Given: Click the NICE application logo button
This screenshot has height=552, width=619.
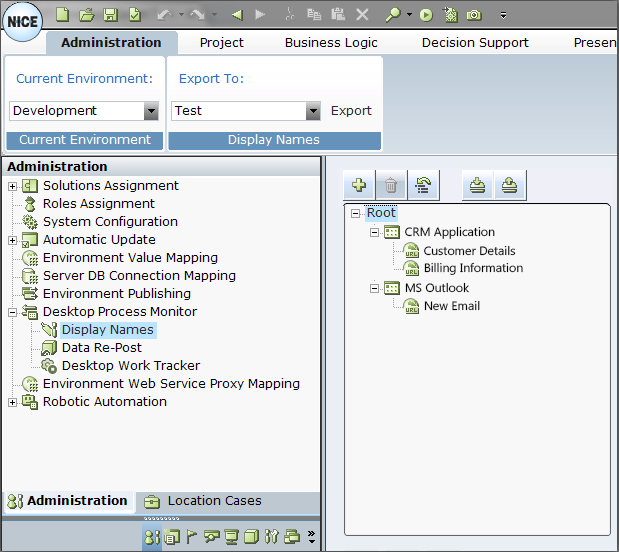Looking at the screenshot, I should [x=22, y=21].
